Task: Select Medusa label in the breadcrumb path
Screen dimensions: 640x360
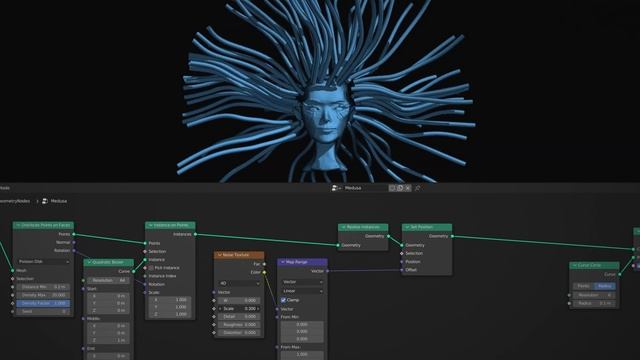Action: point(59,201)
